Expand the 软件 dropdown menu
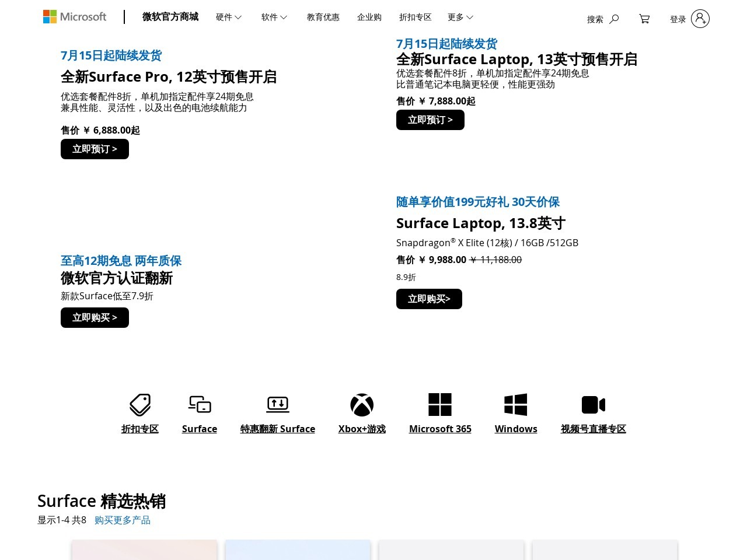This screenshot has height=560, width=747. [274, 17]
